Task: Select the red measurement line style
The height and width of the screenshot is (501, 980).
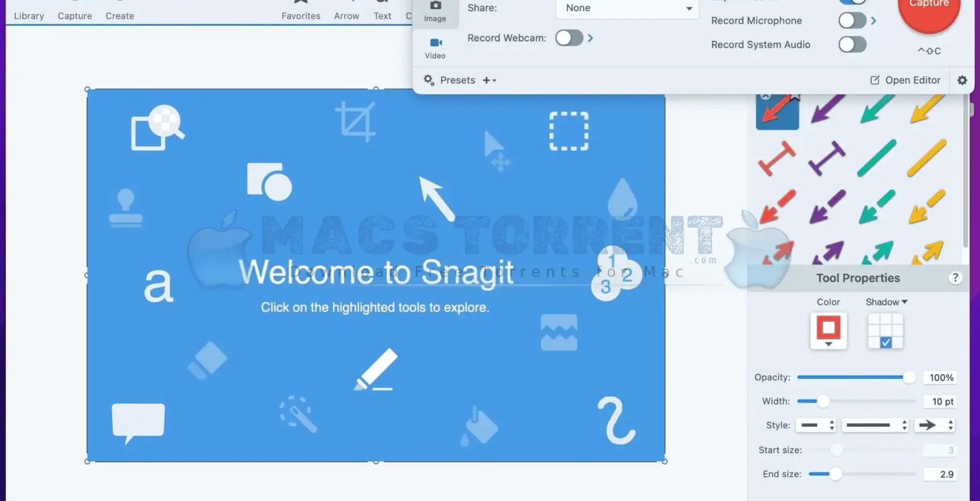Action: pyautogui.click(x=777, y=159)
